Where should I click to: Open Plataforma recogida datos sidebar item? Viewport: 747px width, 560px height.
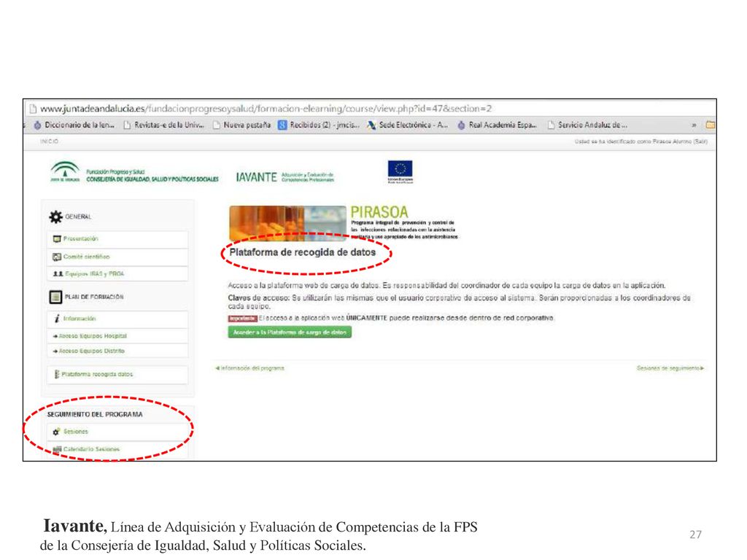[117, 374]
